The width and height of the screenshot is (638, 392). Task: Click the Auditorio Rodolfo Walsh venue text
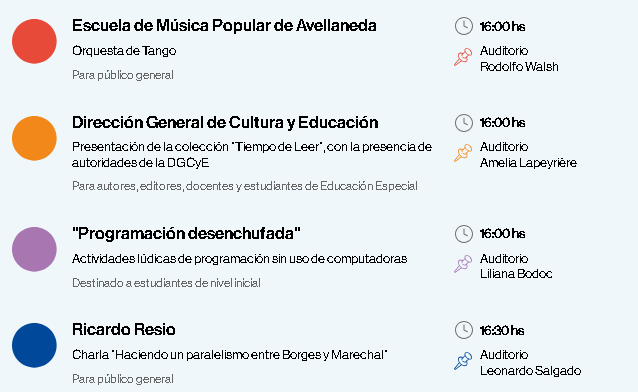coord(519,59)
